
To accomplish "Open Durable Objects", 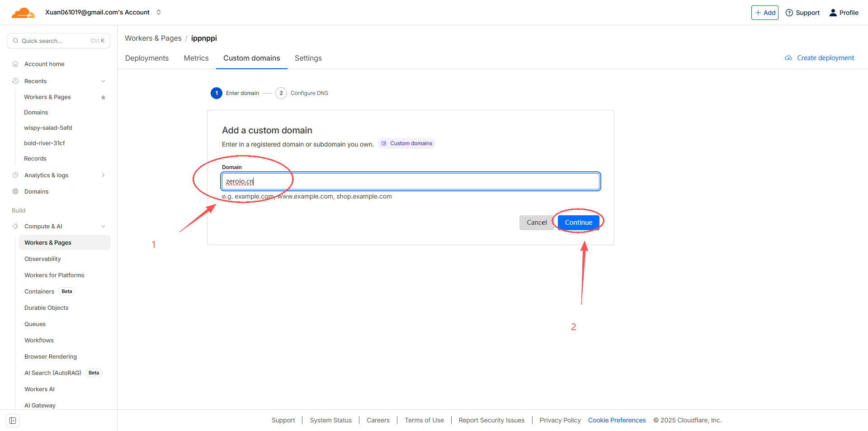I will point(47,308).
